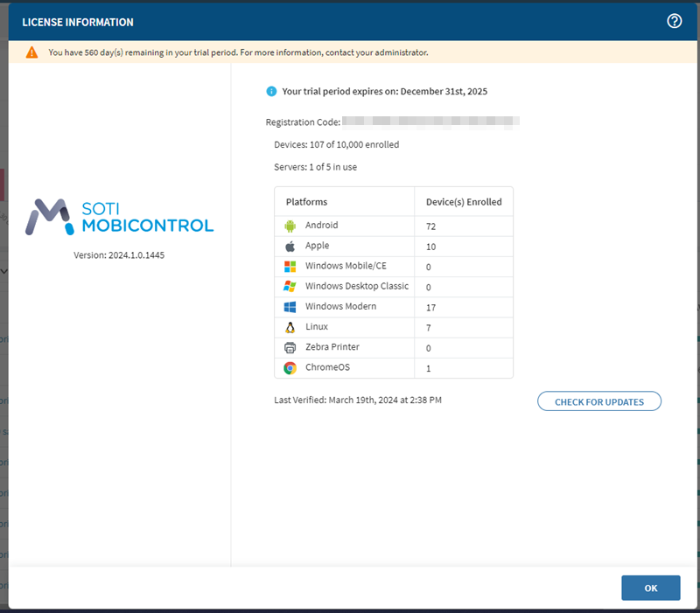
Task: Click the blue info icon beside trial expiry
Action: [271, 92]
